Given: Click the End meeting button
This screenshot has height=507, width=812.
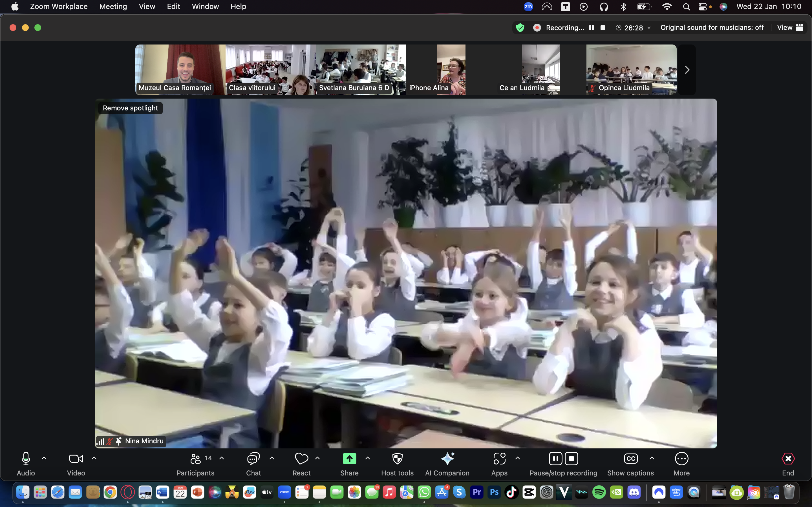Looking at the screenshot, I should pyautogui.click(x=788, y=459).
